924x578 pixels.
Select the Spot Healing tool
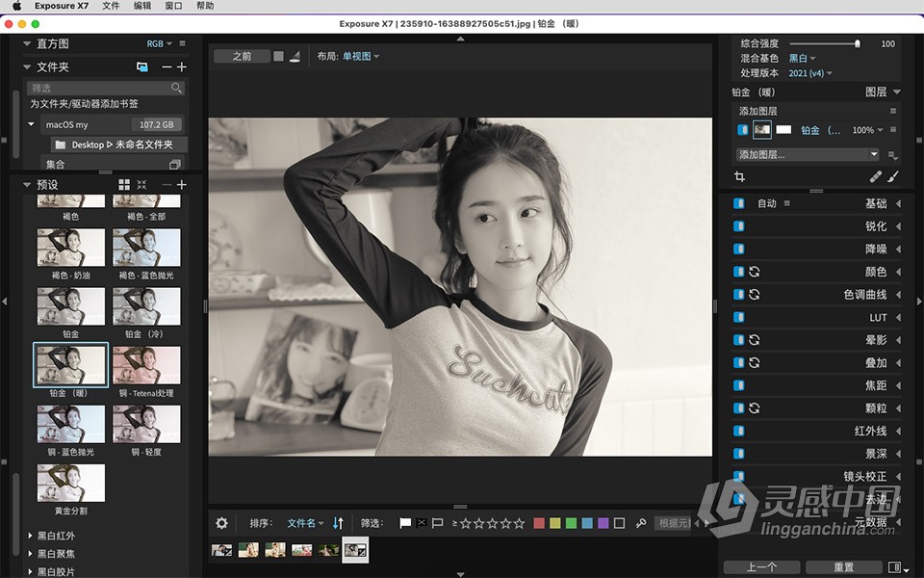874,176
